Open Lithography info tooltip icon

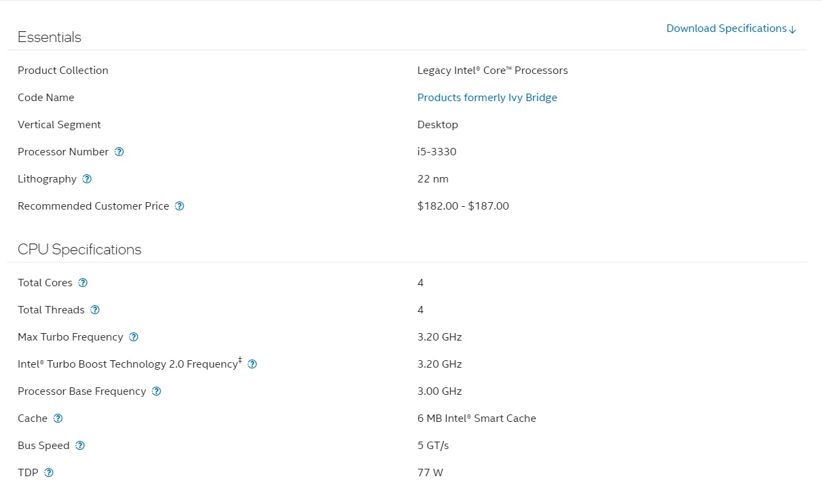point(87,179)
